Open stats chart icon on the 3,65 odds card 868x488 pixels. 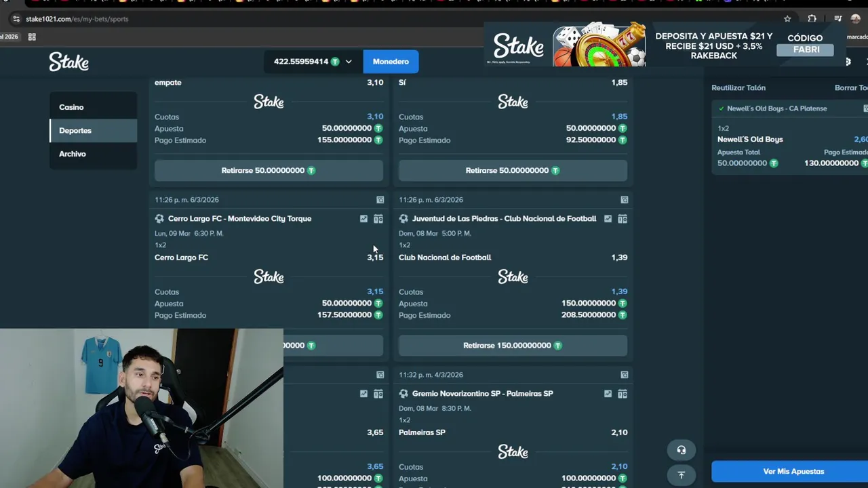pyautogui.click(x=363, y=394)
